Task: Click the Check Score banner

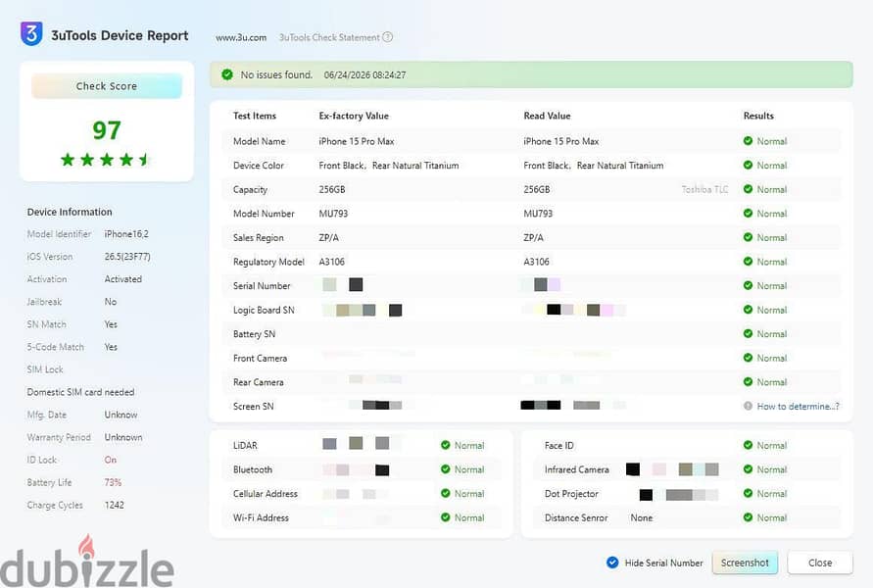Action: pos(107,86)
